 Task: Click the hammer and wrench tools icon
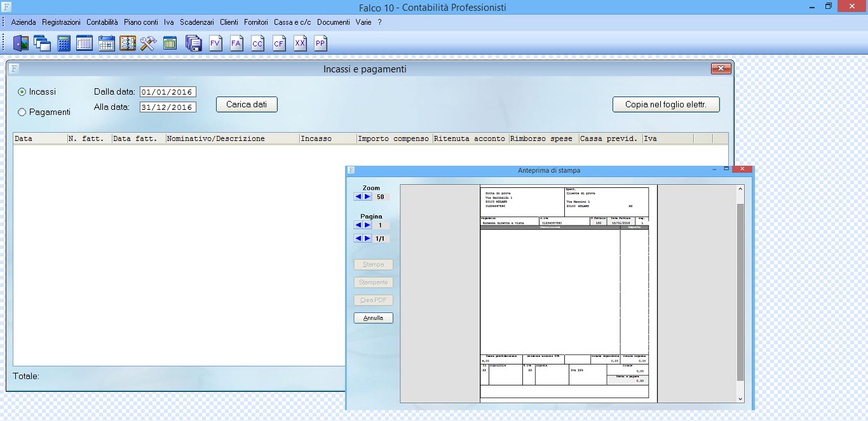pos(148,43)
